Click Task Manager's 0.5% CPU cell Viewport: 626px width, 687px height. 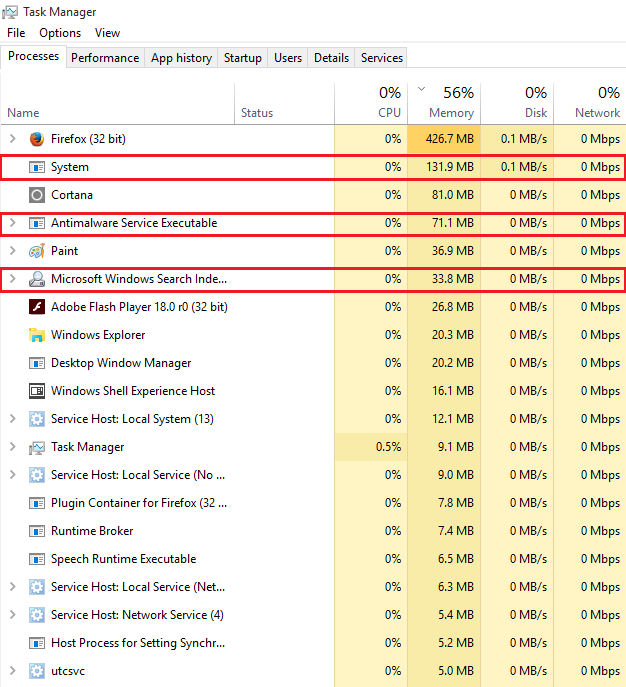pos(371,447)
